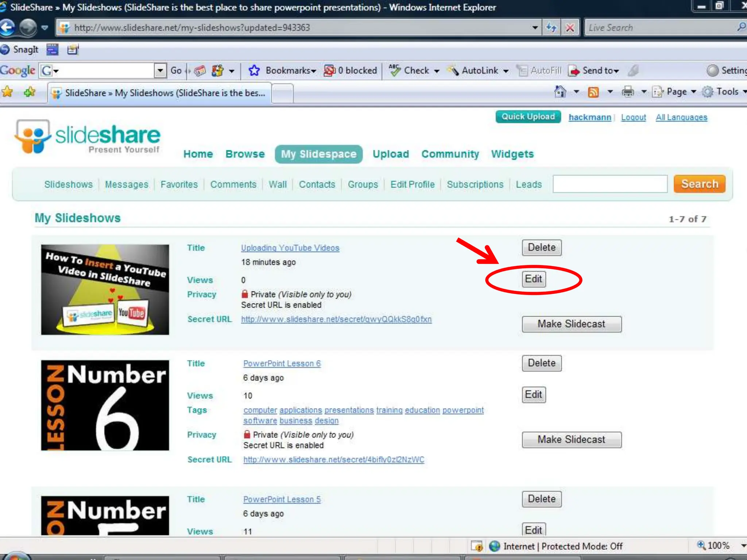The image size is (747, 560).
Task: Open the PowerPoint Lesson 6 title link
Action: [x=282, y=363]
